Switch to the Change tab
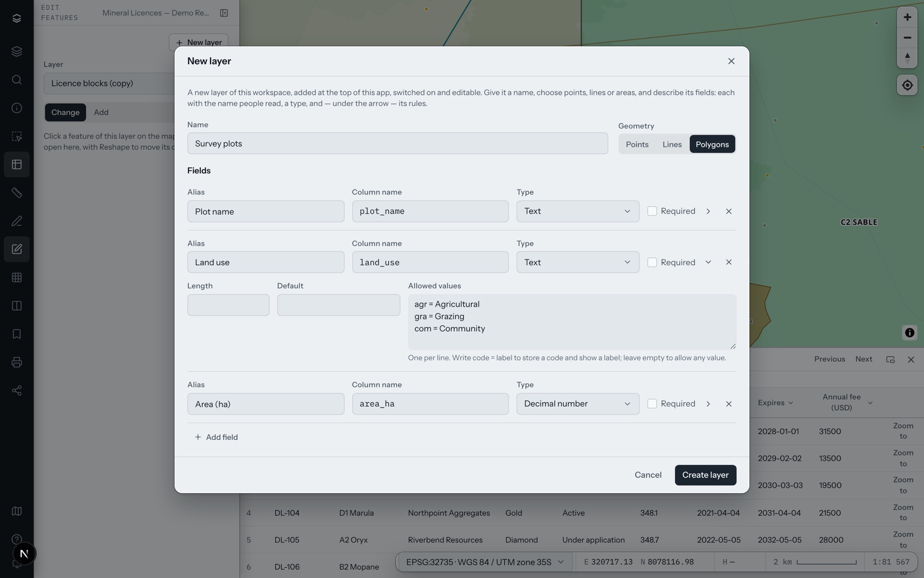924x578 pixels. [x=65, y=113]
